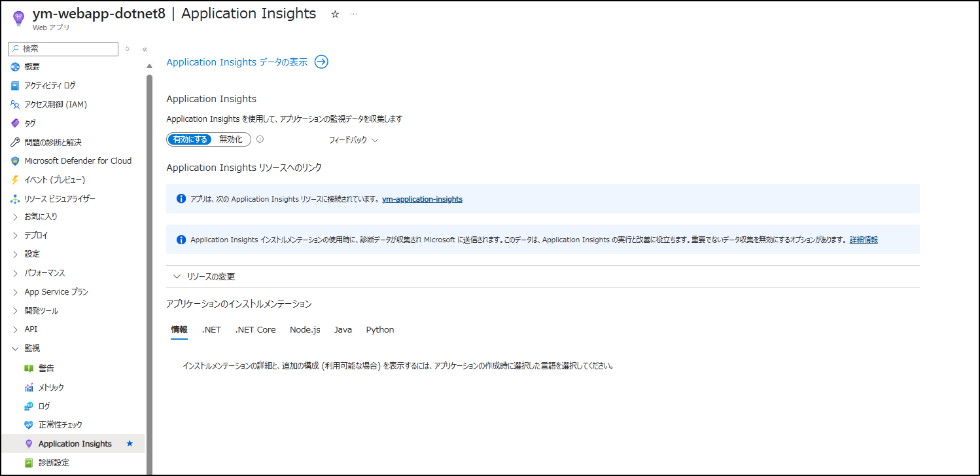980x476 pixels.
Task: Select 有効にする to enable Application Insights
Action: click(x=190, y=139)
